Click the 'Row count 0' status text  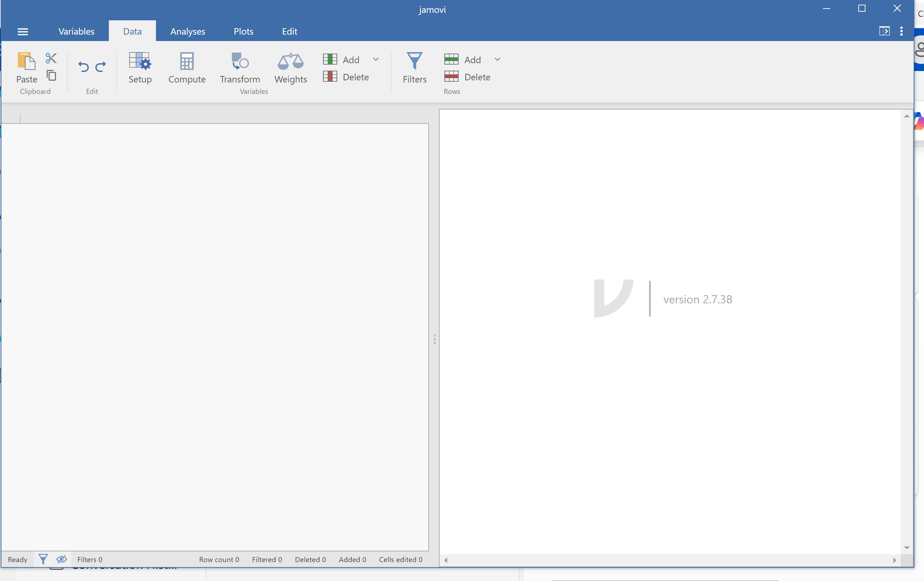[x=219, y=560]
